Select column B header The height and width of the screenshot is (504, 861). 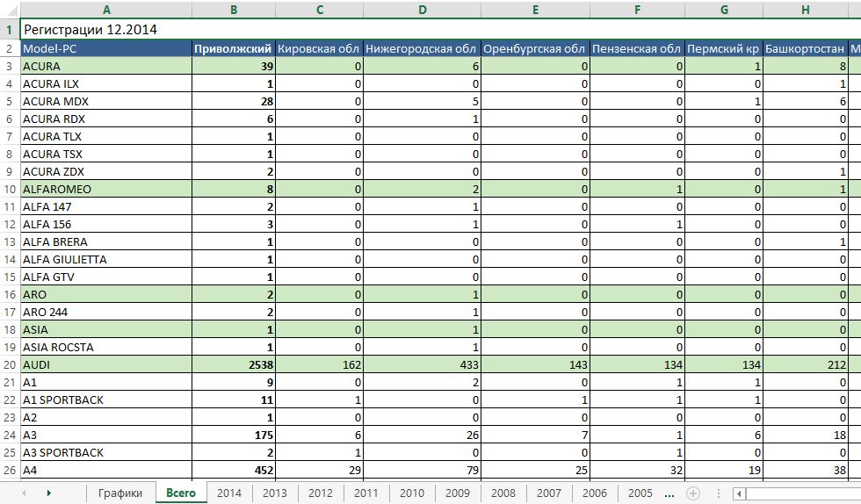[x=234, y=10]
